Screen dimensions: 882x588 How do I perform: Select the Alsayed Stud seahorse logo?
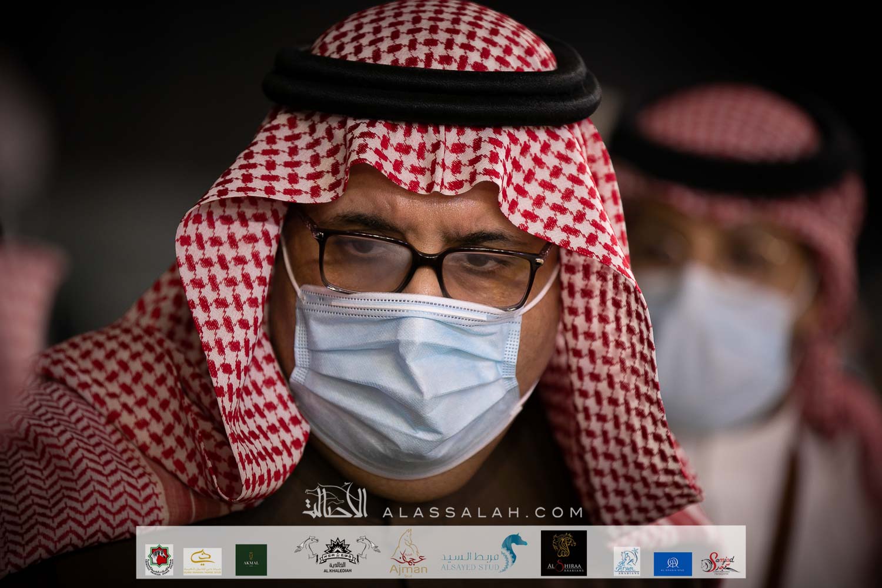[483, 556]
